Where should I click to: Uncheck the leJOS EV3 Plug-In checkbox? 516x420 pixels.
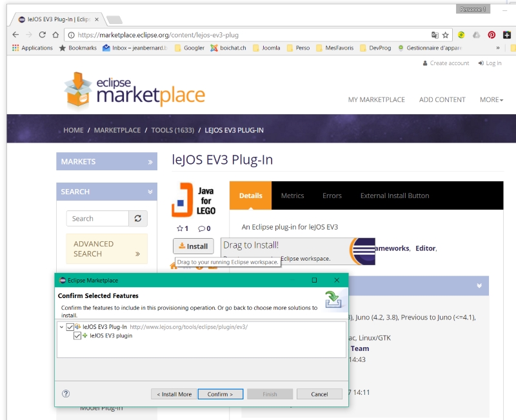pos(70,327)
